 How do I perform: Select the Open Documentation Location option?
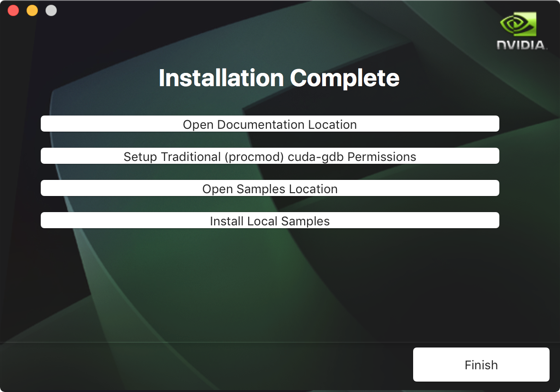pos(270,124)
